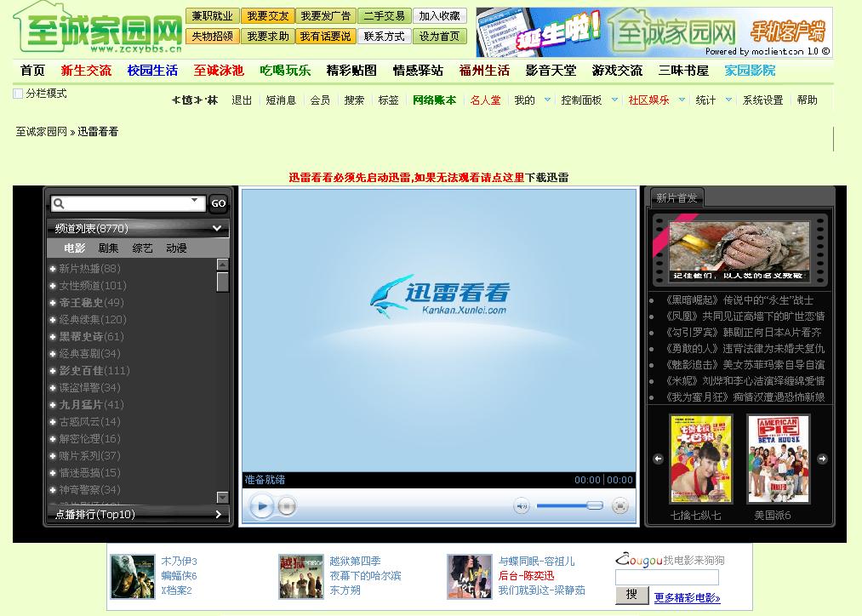This screenshot has width=862, height=616.
Task: Expand the 帝王秘史(49) category
Action: coord(53,303)
